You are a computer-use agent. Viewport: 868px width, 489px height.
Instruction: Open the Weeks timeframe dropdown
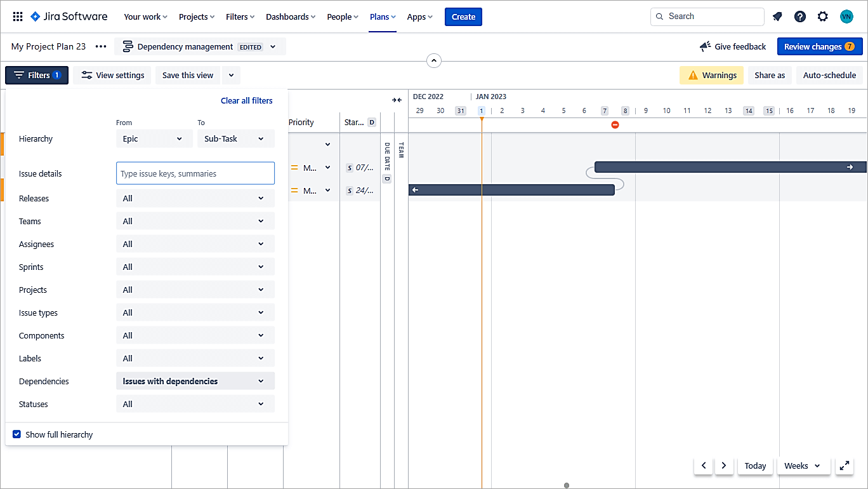coord(802,466)
